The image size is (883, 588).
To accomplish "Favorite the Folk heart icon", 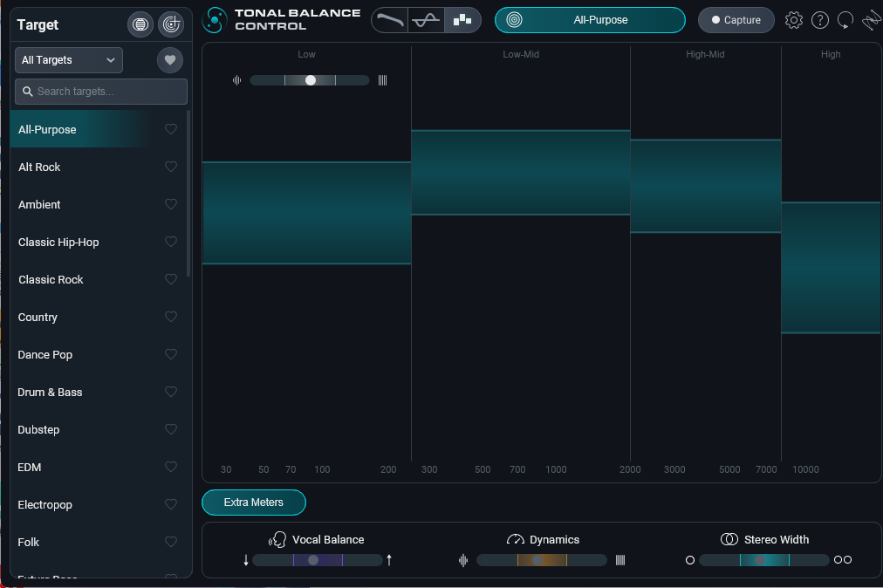I will click(x=171, y=542).
